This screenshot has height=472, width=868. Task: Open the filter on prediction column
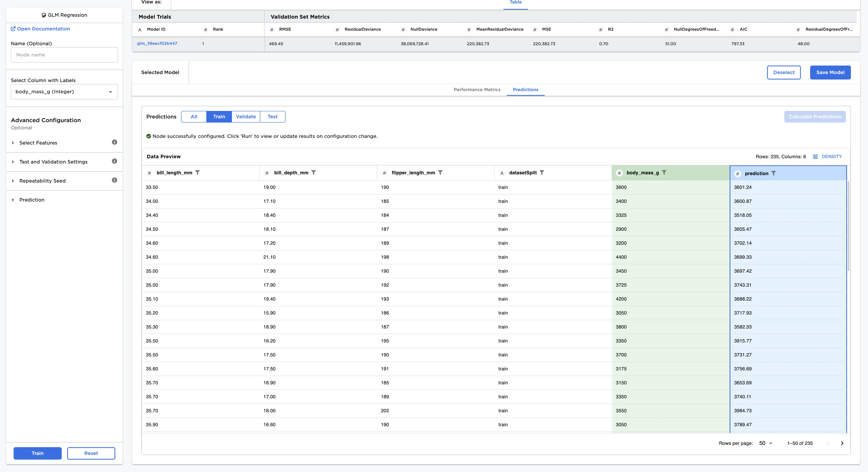pos(774,173)
